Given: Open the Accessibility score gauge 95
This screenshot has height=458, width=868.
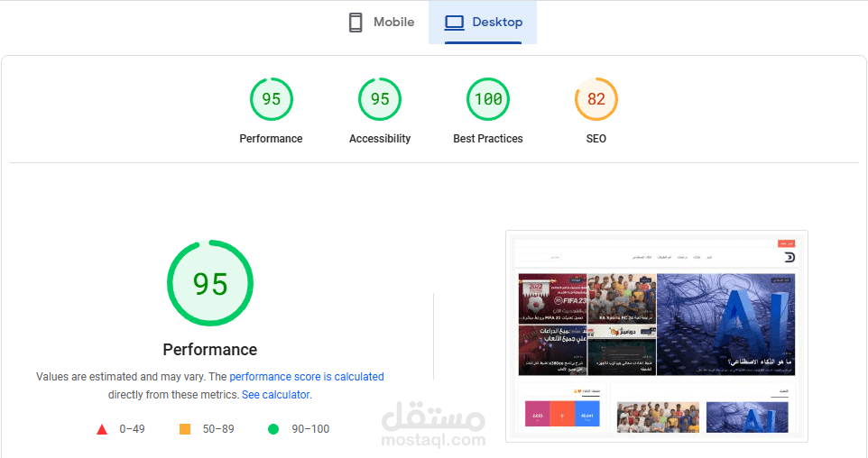Looking at the screenshot, I should [x=380, y=99].
